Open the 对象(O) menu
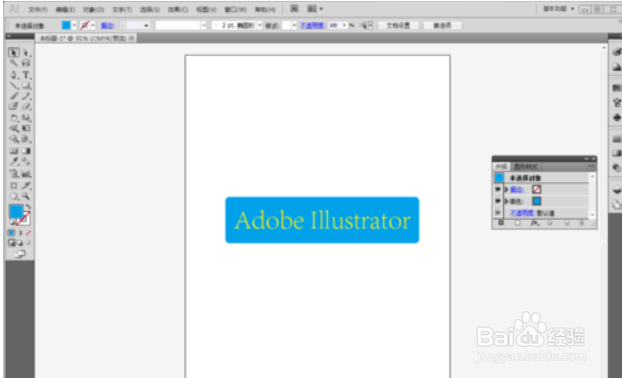Screen dimensions: 622x378 (x=94, y=9)
